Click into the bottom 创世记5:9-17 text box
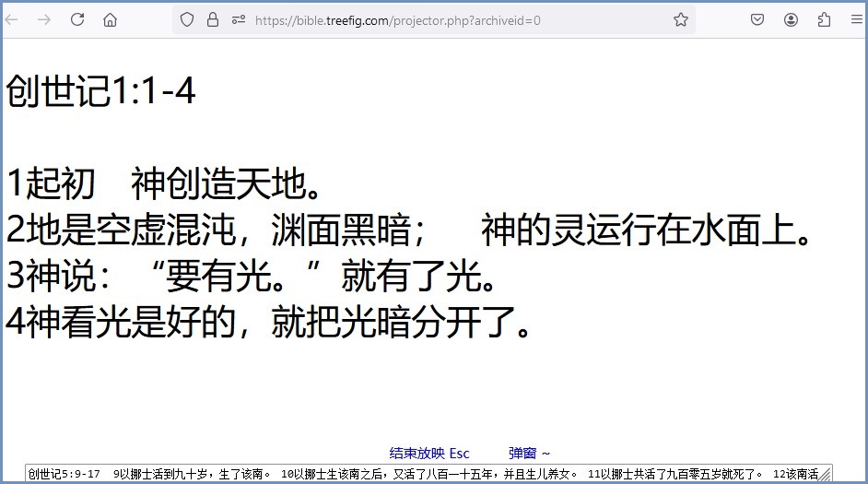Image resolution: width=868 pixels, height=484 pixels. pyautogui.click(x=415, y=474)
